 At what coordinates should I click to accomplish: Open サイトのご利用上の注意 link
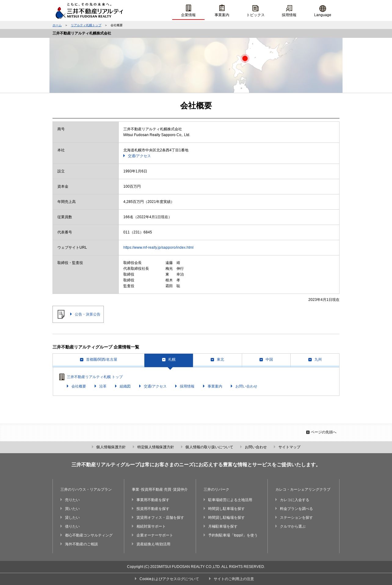point(234,579)
